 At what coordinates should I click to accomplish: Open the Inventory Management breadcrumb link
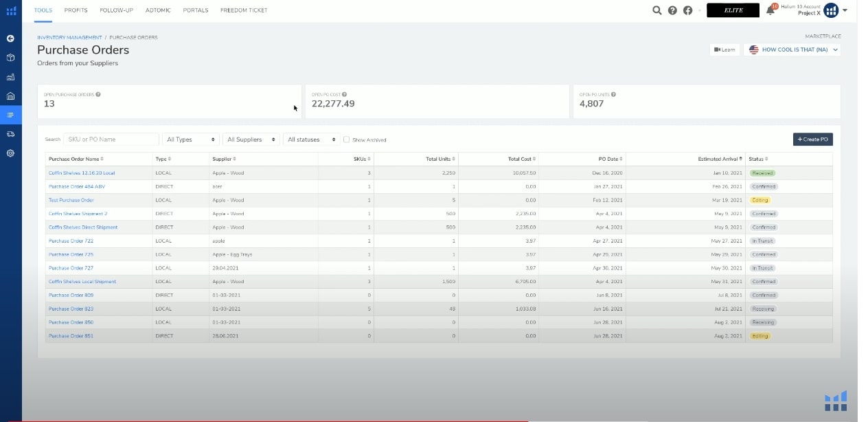pyautogui.click(x=69, y=37)
